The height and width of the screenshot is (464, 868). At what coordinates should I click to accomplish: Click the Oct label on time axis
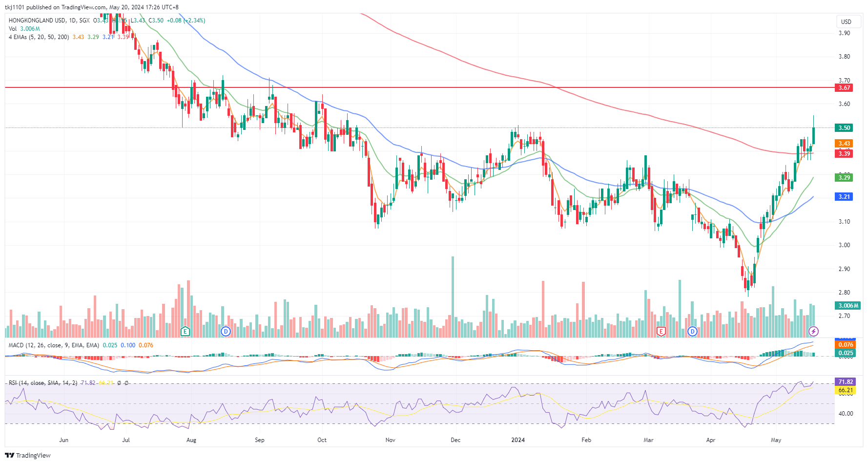(322, 440)
